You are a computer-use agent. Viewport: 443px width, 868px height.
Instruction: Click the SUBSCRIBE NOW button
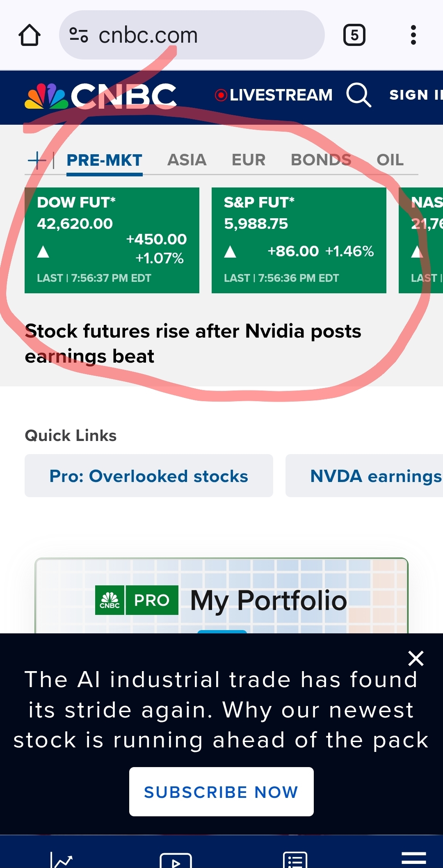[x=221, y=792]
